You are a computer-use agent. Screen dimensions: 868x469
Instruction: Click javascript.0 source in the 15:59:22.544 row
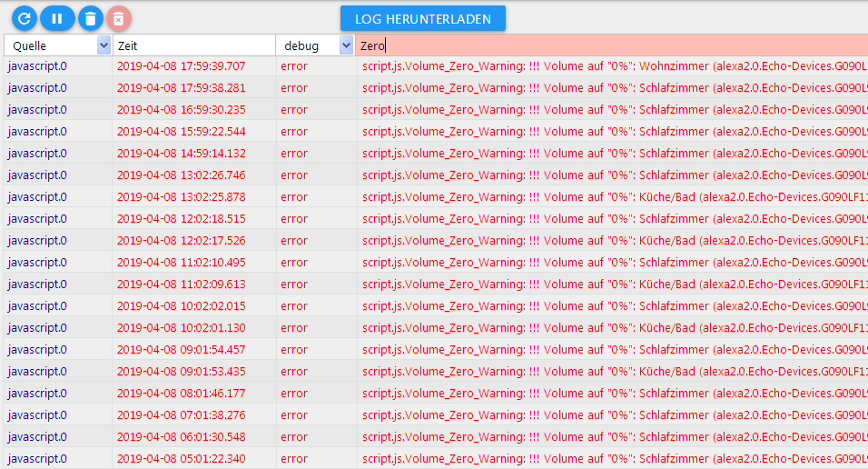tap(37, 132)
